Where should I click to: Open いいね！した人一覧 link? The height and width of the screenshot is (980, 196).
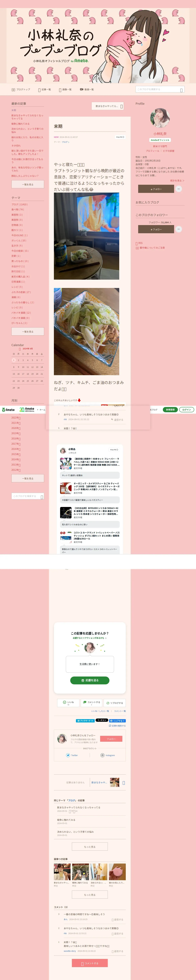click(100, 711)
